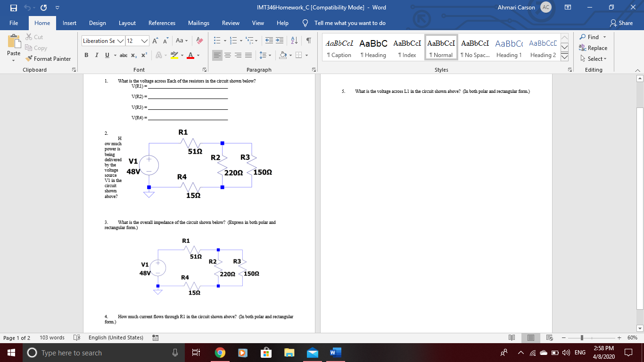Open Chrome from the taskbar
The width and height of the screenshot is (644, 362).
(220, 352)
